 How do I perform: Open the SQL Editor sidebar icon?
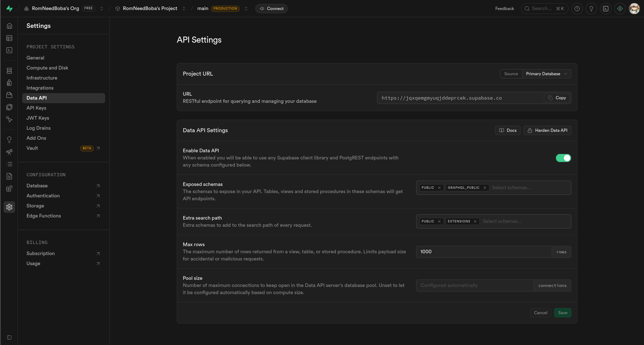[9, 50]
